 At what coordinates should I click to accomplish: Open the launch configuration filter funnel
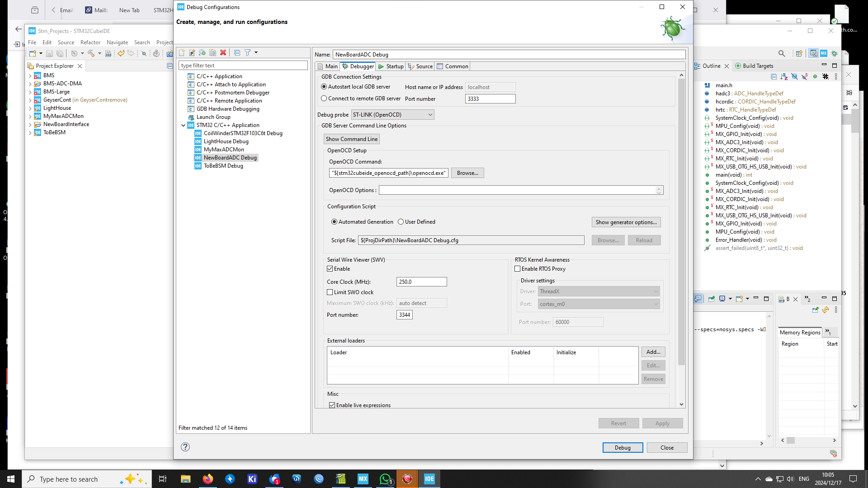pyautogui.click(x=248, y=52)
